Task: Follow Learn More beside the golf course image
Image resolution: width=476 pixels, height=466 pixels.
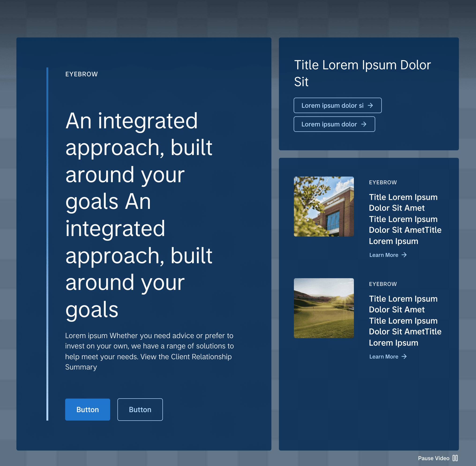Action: click(x=388, y=356)
